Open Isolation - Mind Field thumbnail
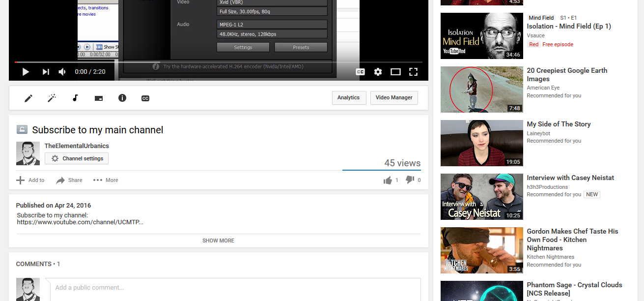644x301 pixels. [482, 36]
